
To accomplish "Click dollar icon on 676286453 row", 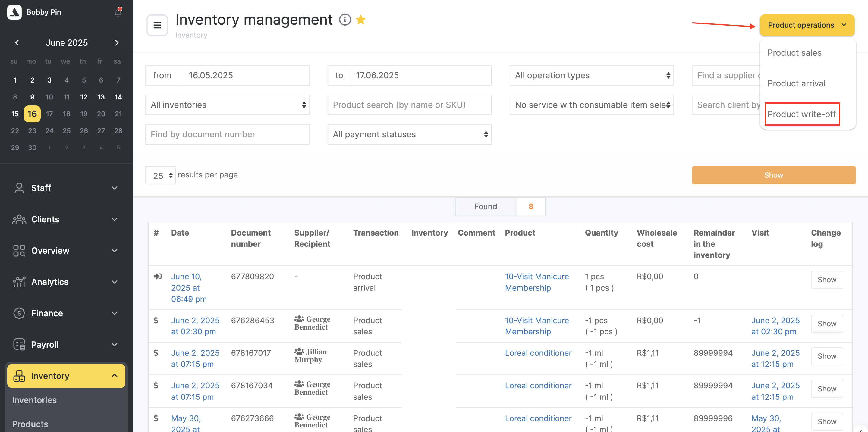I will tap(156, 320).
